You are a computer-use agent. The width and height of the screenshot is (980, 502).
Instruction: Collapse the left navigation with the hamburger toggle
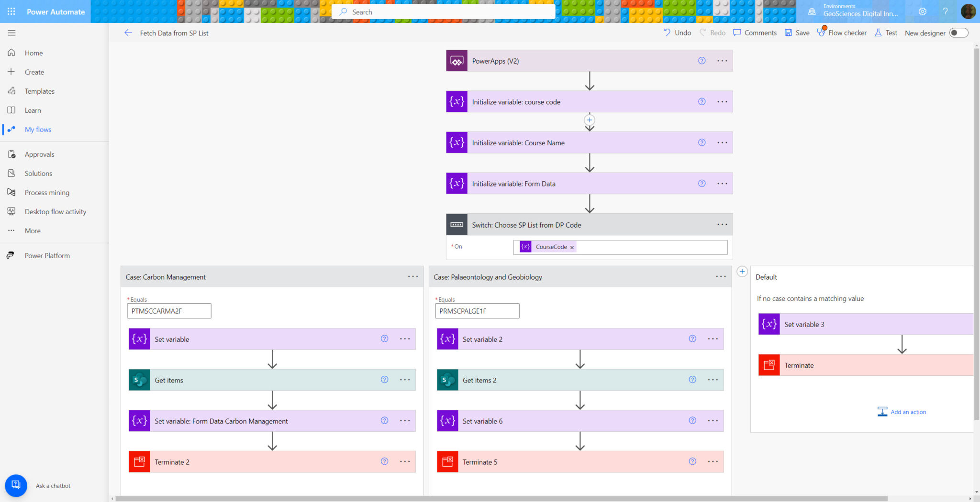click(x=11, y=33)
